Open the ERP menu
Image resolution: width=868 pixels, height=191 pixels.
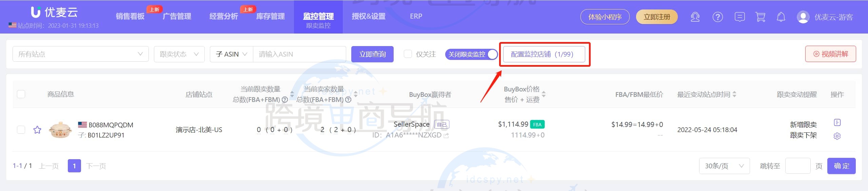click(x=416, y=16)
